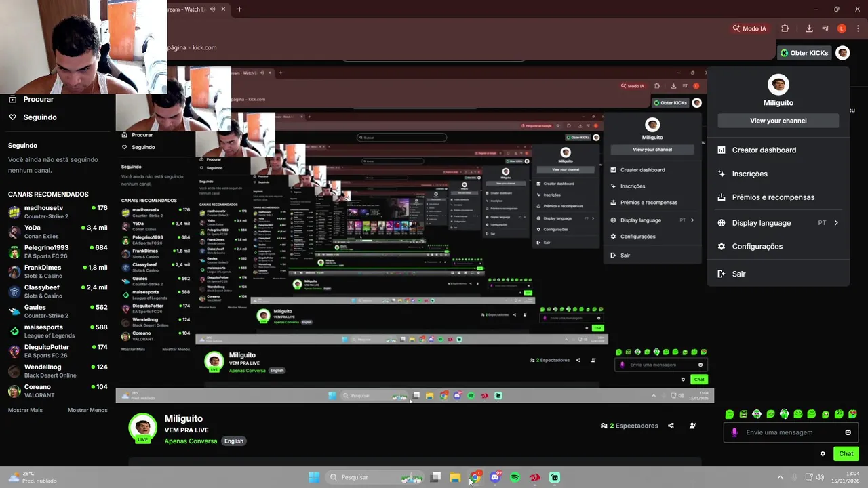Choose Sair in the outermost profile menu
This screenshot has height=488, width=868.
(778, 274)
